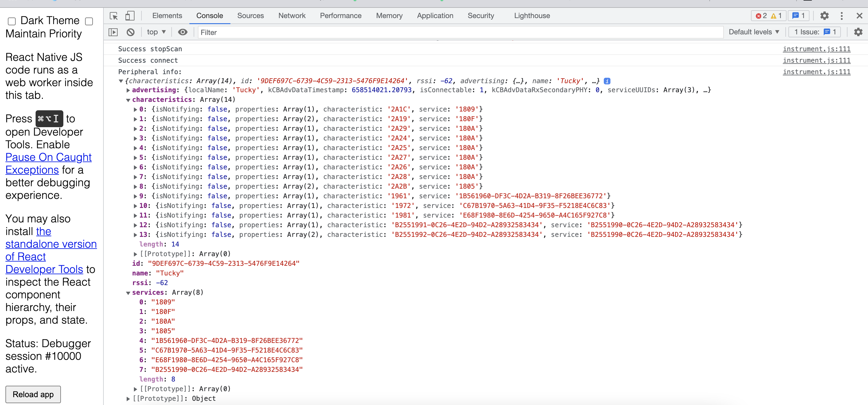The image size is (868, 405).
Task: Check the Maintain Priority checkbox
Action: (89, 21)
